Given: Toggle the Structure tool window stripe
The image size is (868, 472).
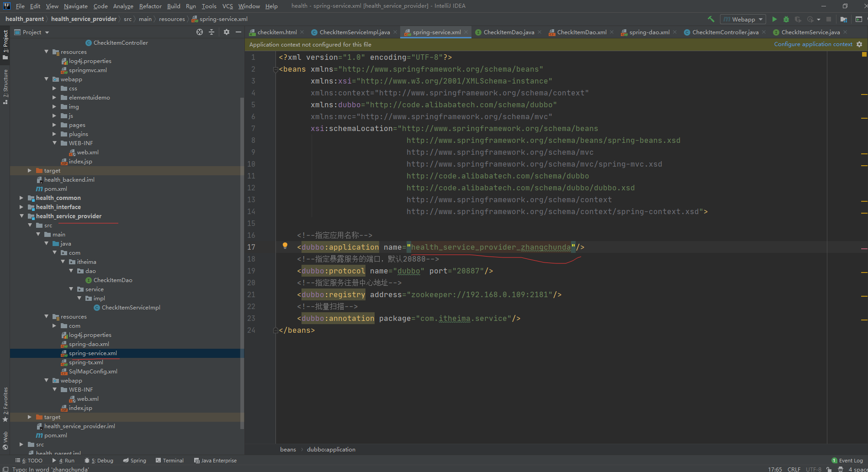Looking at the screenshot, I should (x=5, y=87).
